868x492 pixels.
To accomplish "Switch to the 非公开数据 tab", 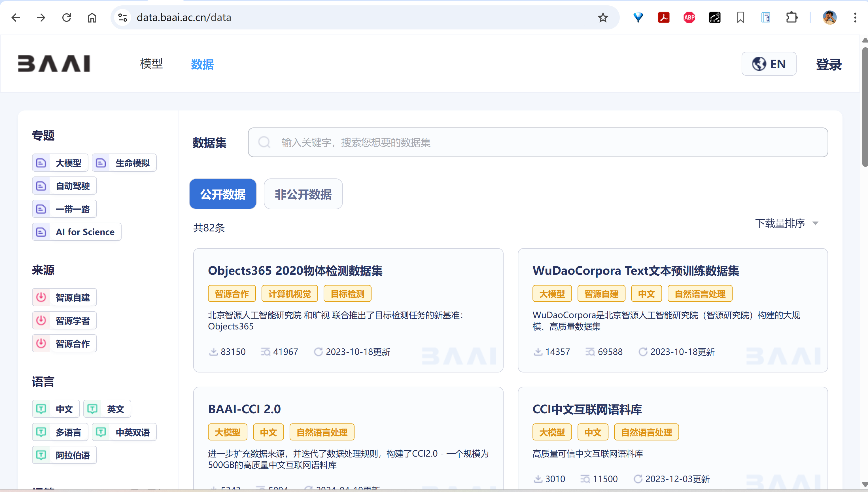I will [x=303, y=194].
